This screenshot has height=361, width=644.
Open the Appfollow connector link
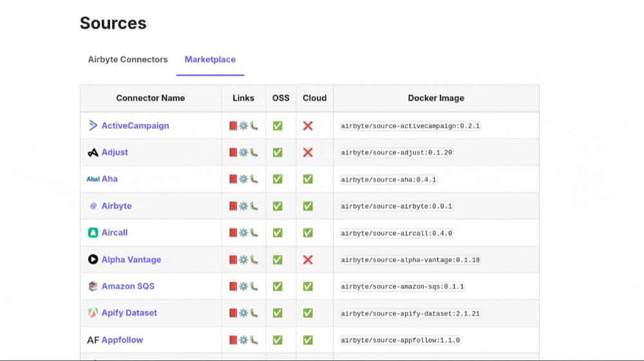pyautogui.click(x=122, y=340)
